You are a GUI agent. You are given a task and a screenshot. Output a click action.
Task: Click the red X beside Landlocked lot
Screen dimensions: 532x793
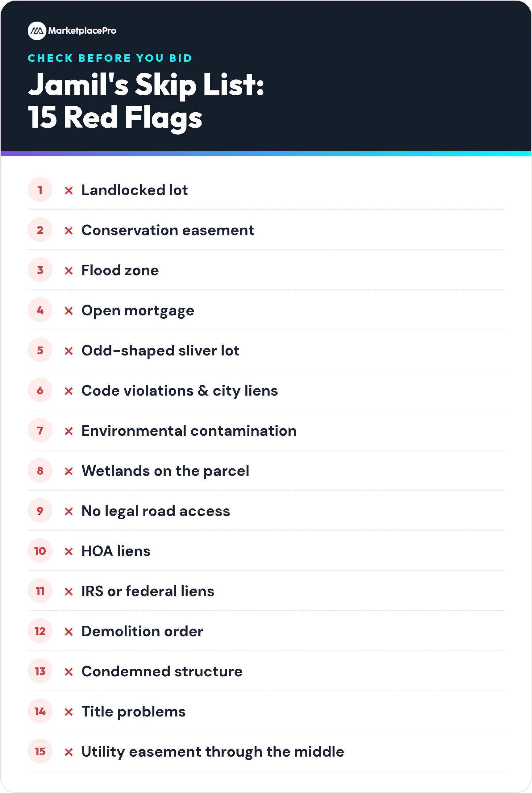point(69,191)
